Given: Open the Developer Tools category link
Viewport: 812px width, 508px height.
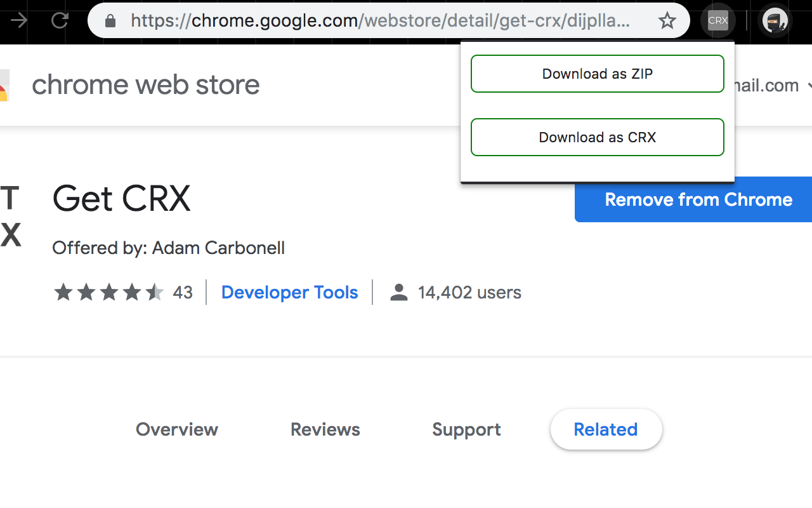Looking at the screenshot, I should [x=289, y=292].
